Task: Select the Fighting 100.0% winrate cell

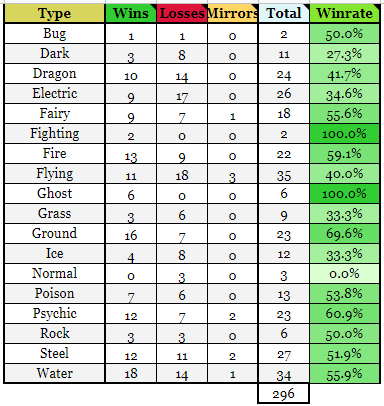Action: [345, 134]
